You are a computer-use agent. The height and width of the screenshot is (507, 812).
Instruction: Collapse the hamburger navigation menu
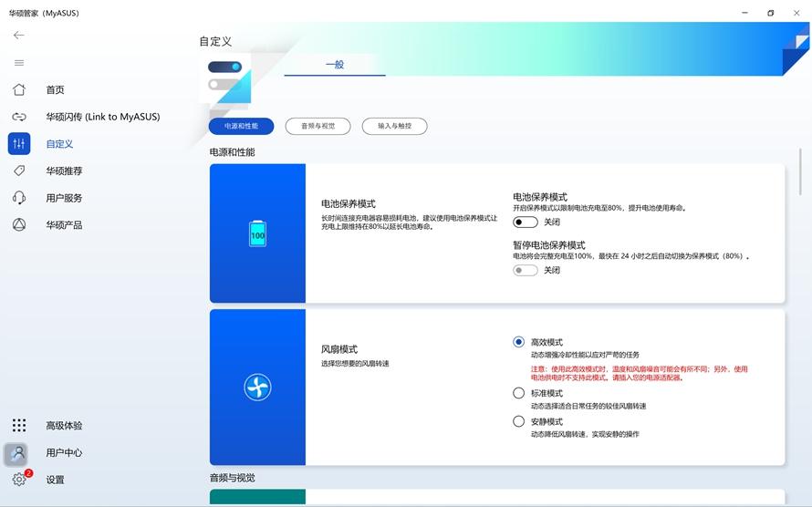point(18,63)
